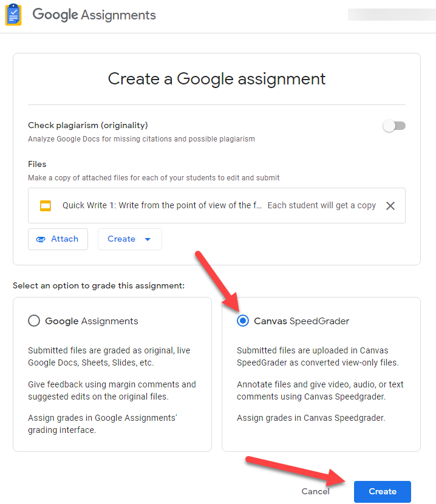436x504 pixels.
Task: Click the "Files" section label
Action: (37, 164)
